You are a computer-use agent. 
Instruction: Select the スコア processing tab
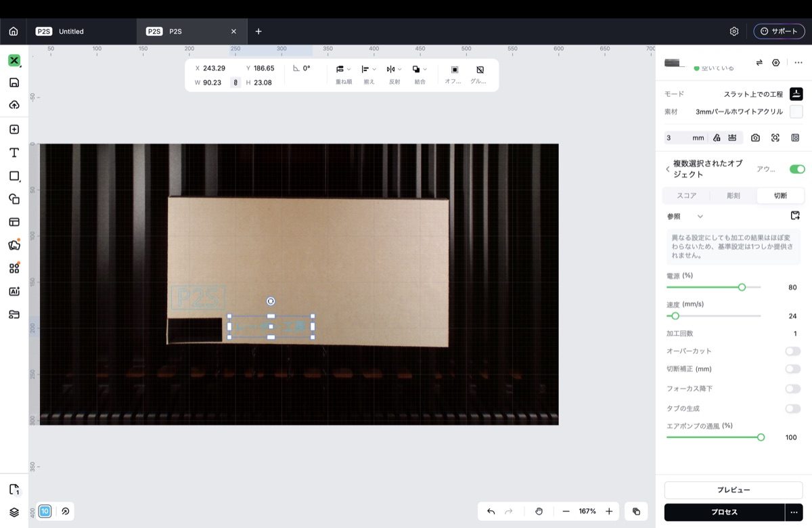[x=686, y=196]
